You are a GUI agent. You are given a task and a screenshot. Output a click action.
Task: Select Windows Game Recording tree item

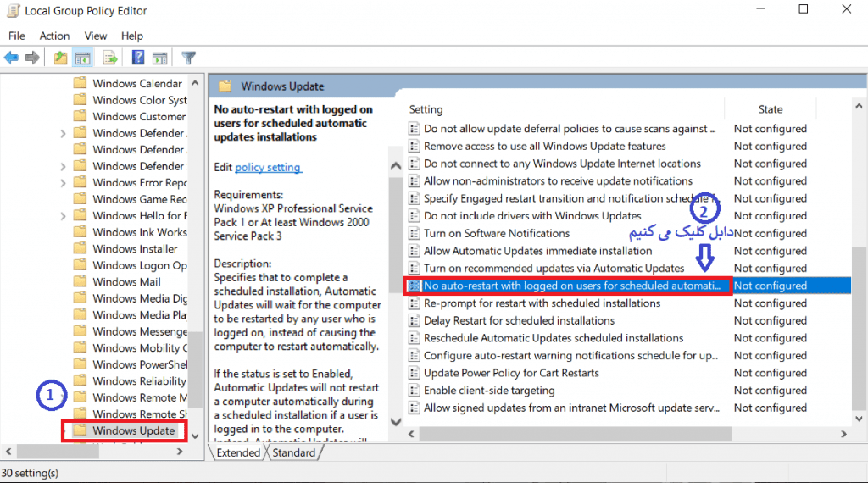[140, 198]
